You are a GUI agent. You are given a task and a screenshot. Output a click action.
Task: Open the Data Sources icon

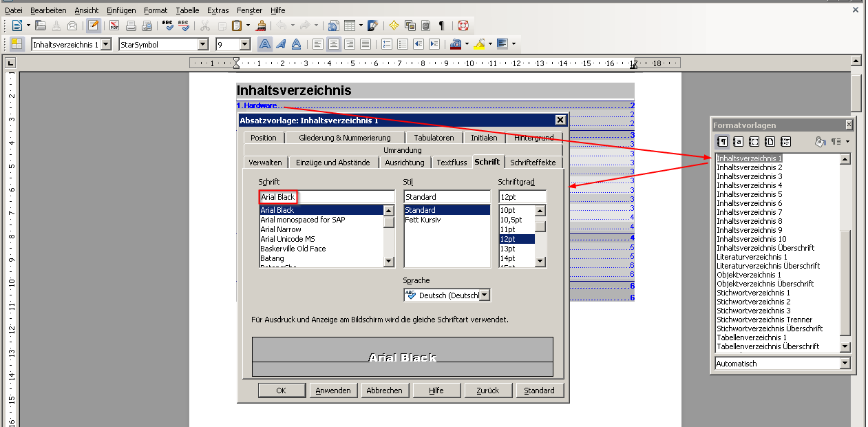425,25
